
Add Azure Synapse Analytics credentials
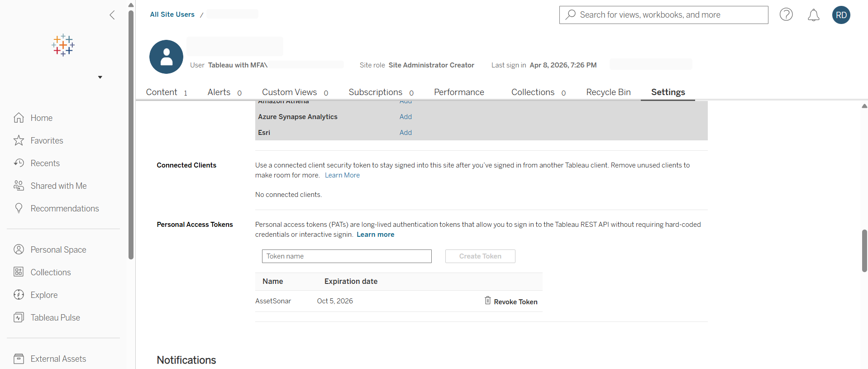(x=405, y=117)
